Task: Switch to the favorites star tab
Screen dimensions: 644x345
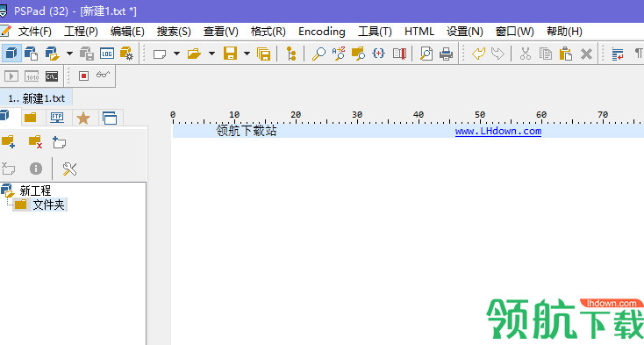Action: point(83,118)
